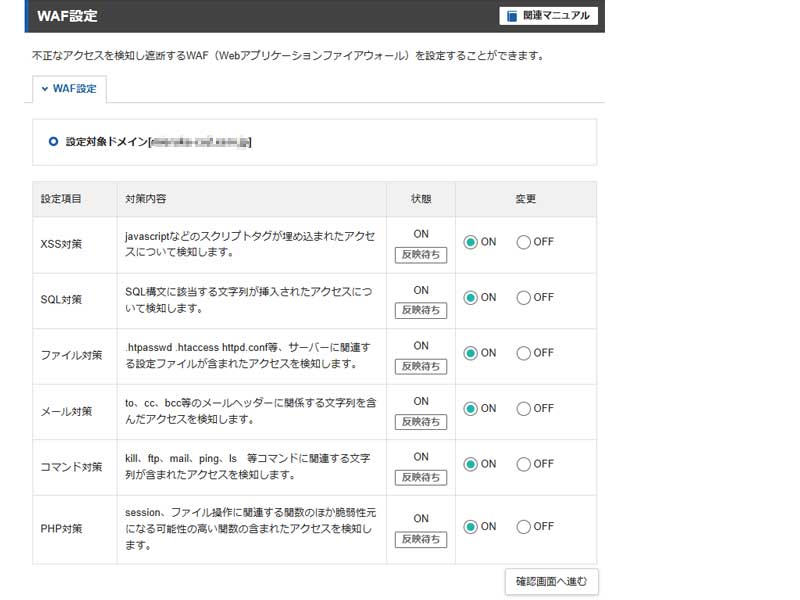
Task: Set コマンド対策 to OFF
Action: click(523, 464)
